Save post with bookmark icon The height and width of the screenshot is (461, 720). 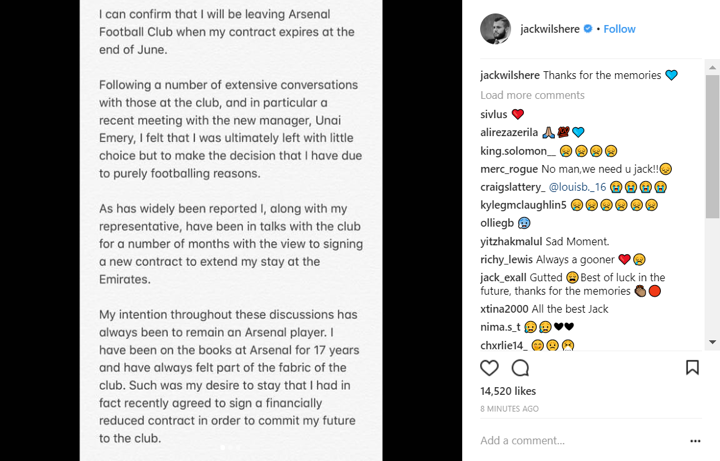[692, 368]
